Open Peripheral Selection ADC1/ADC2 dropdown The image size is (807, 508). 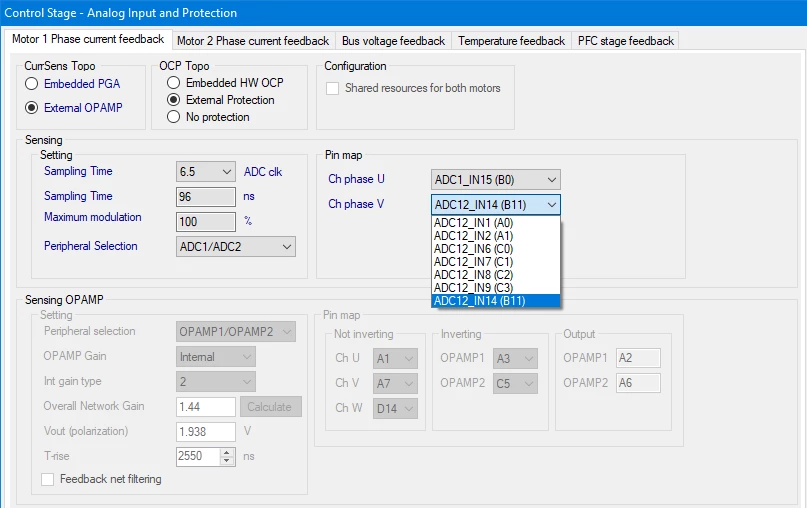coord(236,247)
